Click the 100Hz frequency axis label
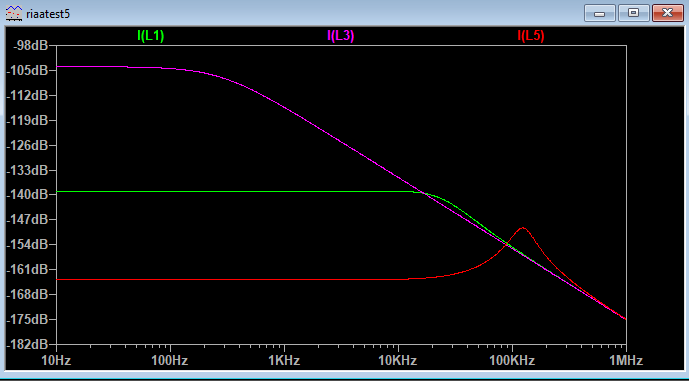Viewport: 689px width, 381px height. tap(170, 361)
